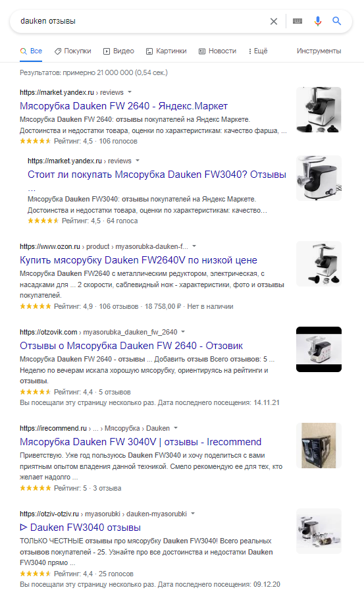Expand dropdown arrow next to ozon.ru URL

coord(194,246)
